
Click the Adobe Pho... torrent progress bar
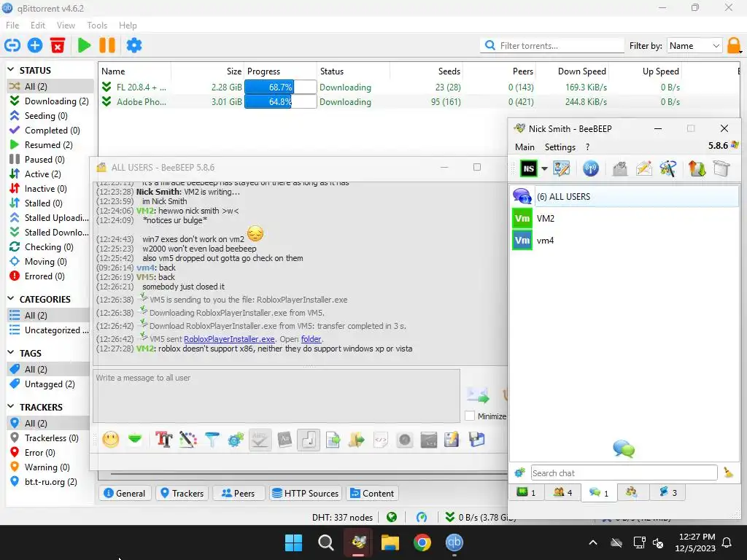pyautogui.click(x=281, y=102)
